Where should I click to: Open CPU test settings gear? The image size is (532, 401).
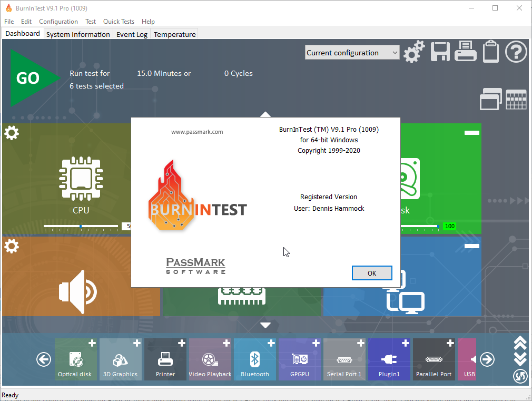(12, 133)
